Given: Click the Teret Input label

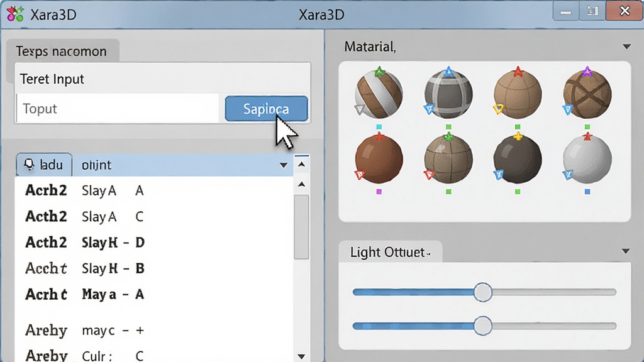Looking at the screenshot, I should [52, 79].
